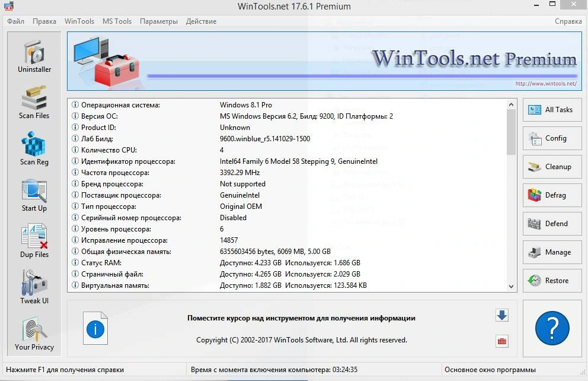
Task: Open the Справка menu
Action: coord(568,21)
